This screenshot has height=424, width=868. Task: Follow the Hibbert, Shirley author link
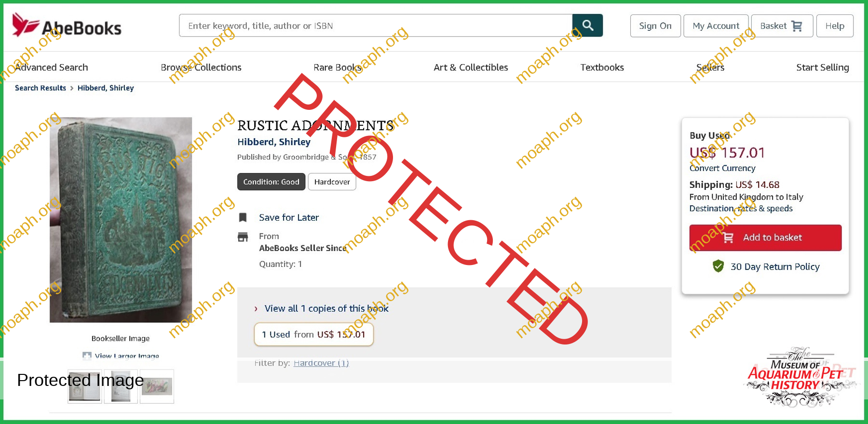(x=274, y=142)
